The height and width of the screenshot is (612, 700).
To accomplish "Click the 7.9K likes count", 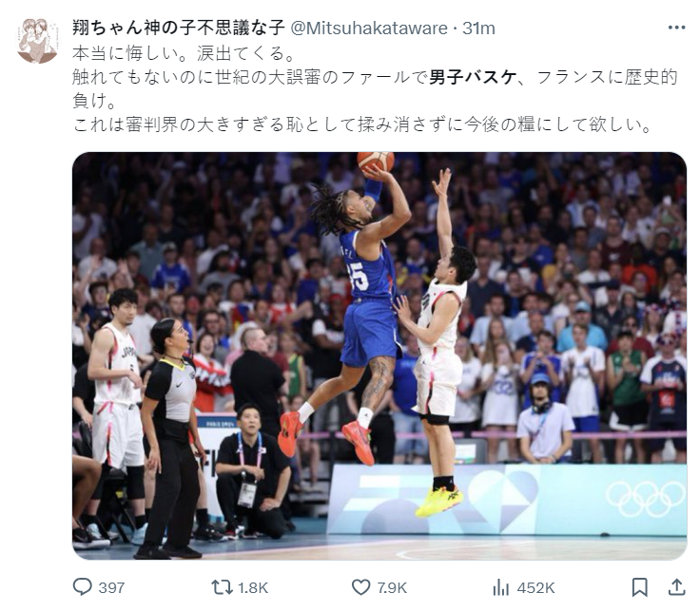I will (x=392, y=588).
